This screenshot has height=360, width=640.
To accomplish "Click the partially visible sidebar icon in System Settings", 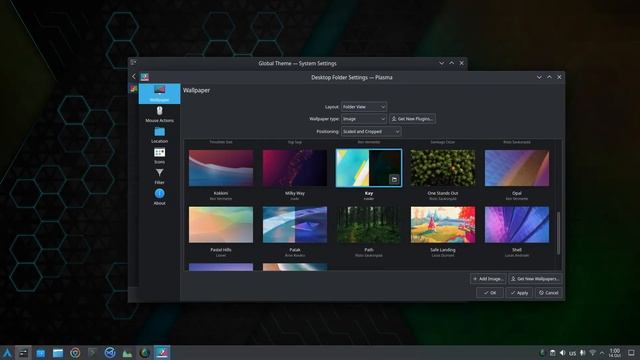I will click(133, 88).
